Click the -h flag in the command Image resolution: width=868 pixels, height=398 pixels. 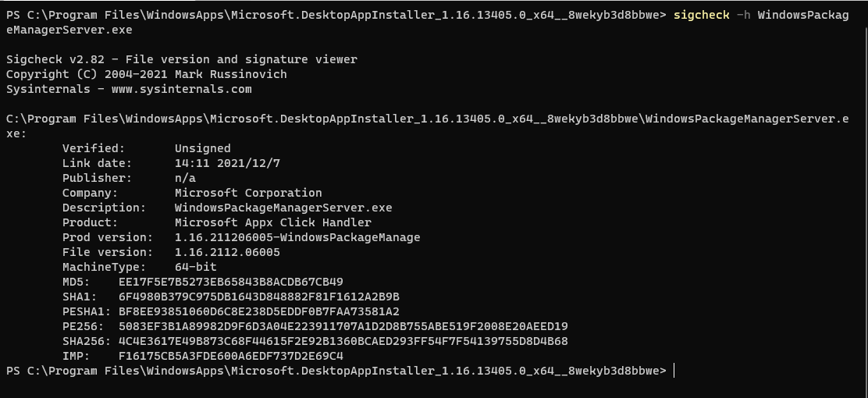pos(743,15)
